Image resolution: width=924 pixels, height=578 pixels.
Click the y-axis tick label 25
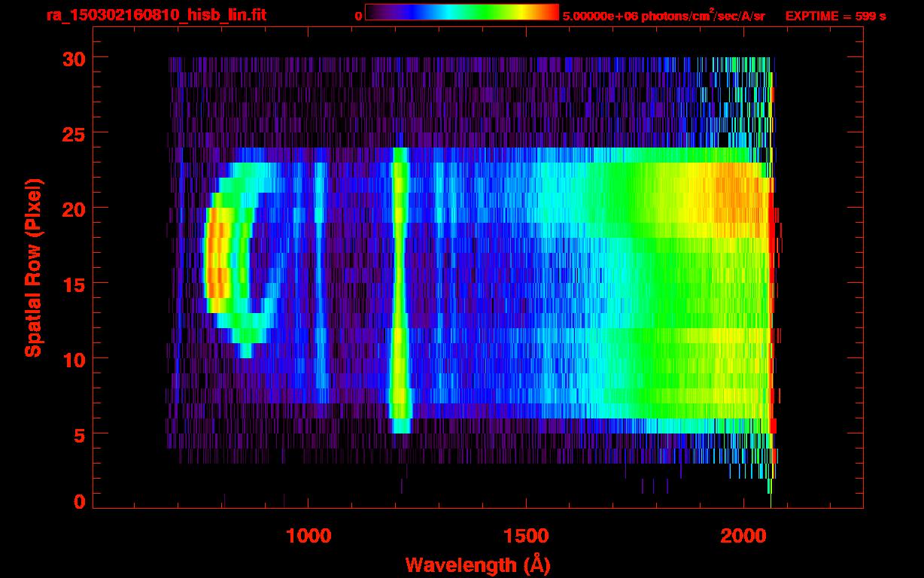click(72, 133)
